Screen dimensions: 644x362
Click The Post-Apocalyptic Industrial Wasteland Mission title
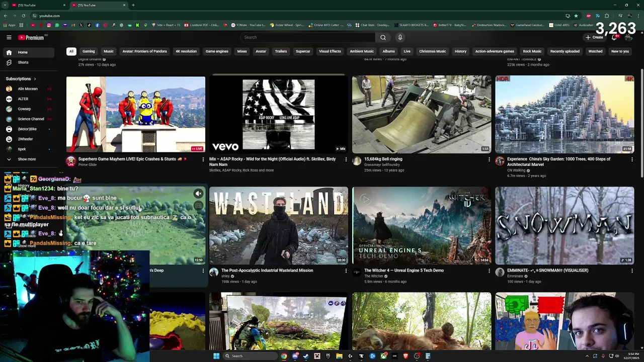tap(267, 270)
